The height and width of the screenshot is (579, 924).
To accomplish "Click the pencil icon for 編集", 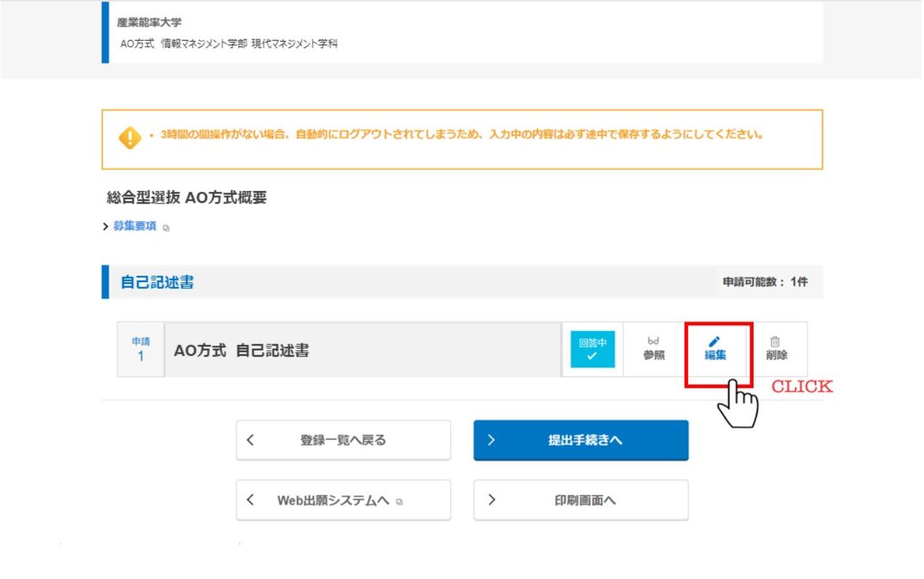I will pos(715,341).
